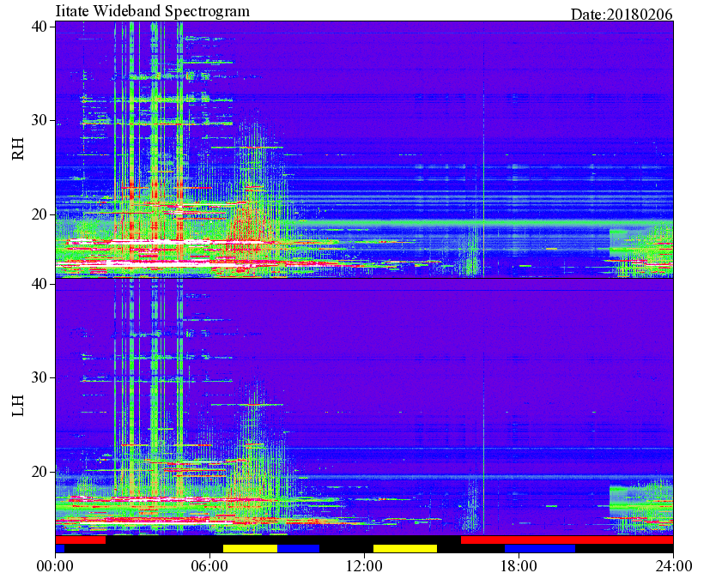Click the small blue segment at 00:00
728x573 pixels.
(60, 548)
